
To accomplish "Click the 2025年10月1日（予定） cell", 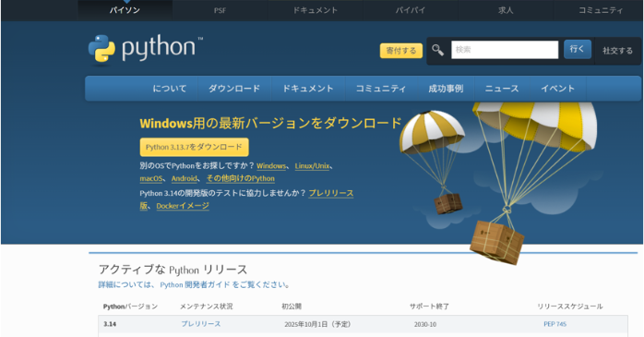I will click(318, 324).
